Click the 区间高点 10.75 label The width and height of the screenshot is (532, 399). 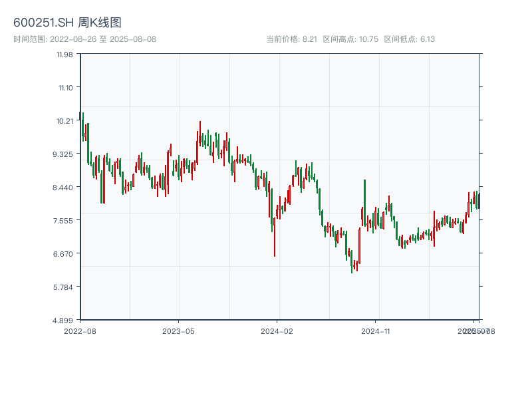click(x=350, y=39)
